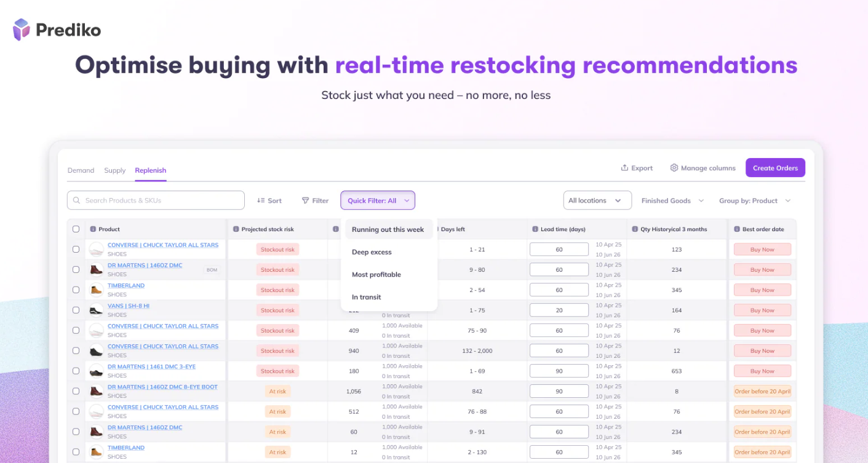868x463 pixels.
Task: Click the Filter funnel icon
Action: [305, 200]
